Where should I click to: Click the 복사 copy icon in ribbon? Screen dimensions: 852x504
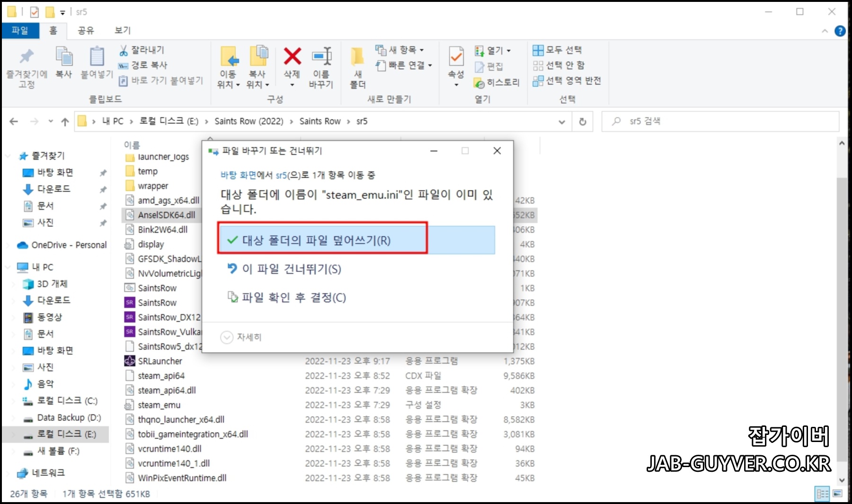pyautogui.click(x=64, y=57)
